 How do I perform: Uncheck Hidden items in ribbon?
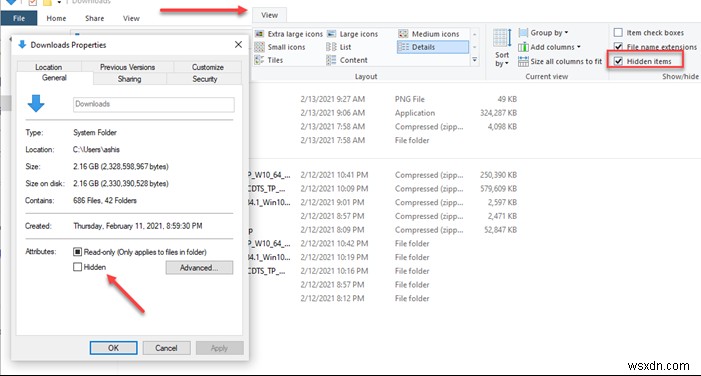click(x=618, y=61)
